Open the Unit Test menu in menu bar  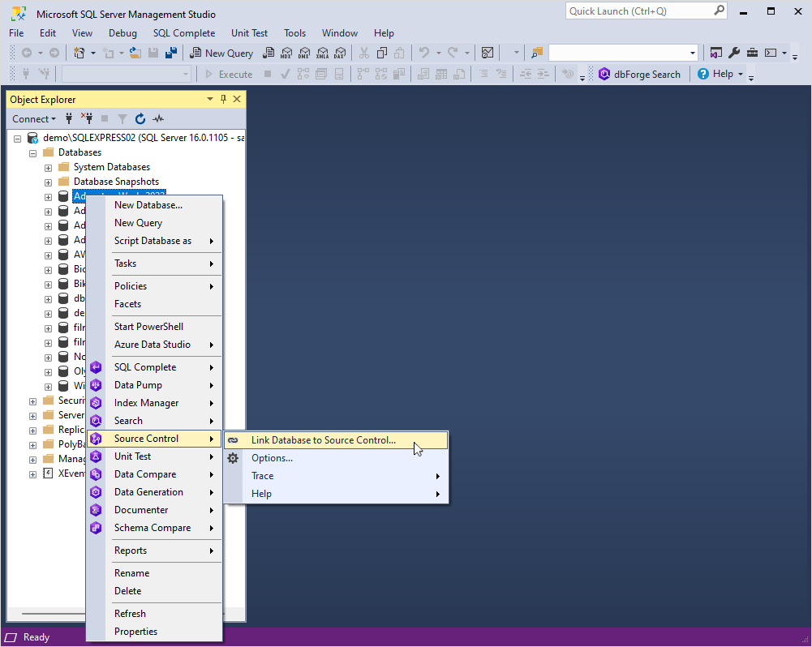click(x=249, y=33)
